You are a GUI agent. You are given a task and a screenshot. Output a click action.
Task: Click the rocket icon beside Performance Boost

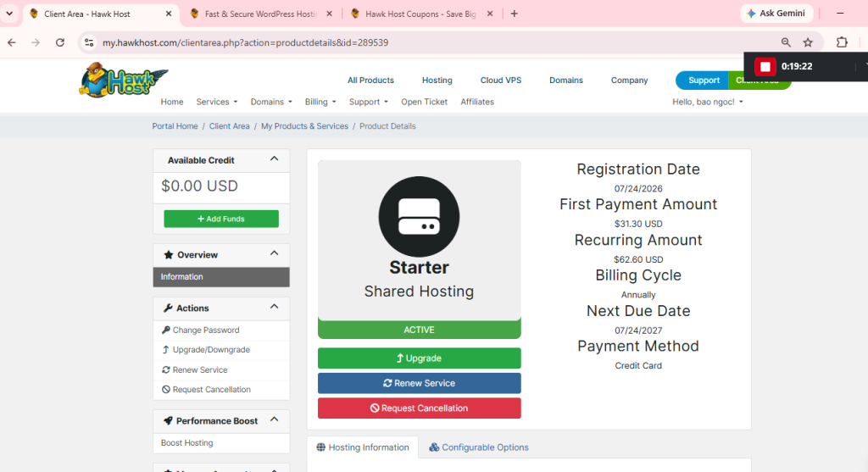coord(168,421)
